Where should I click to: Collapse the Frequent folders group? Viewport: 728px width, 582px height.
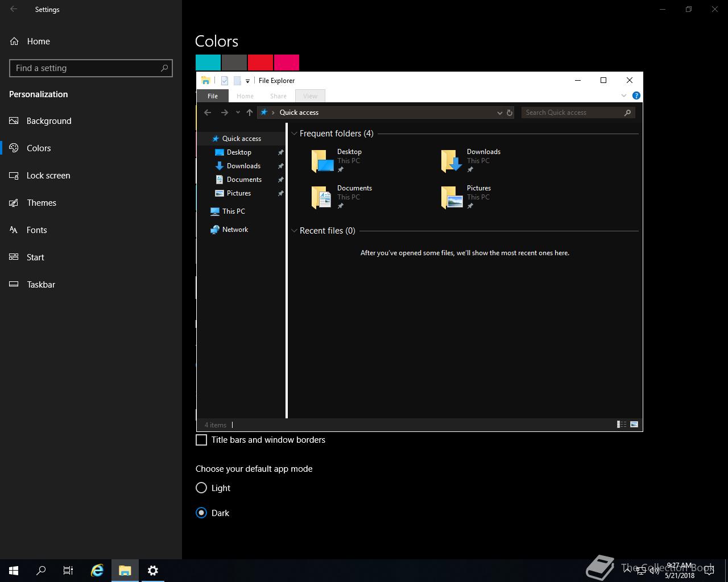tap(294, 134)
